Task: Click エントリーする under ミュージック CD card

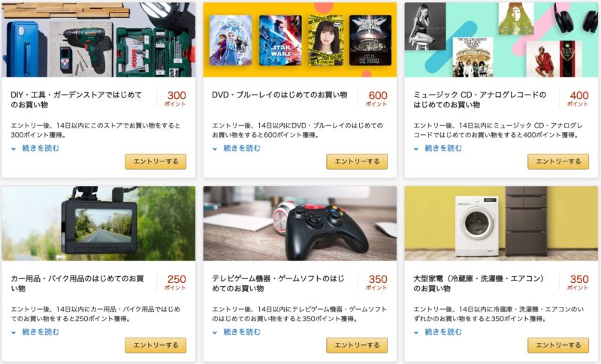Action: tap(558, 161)
